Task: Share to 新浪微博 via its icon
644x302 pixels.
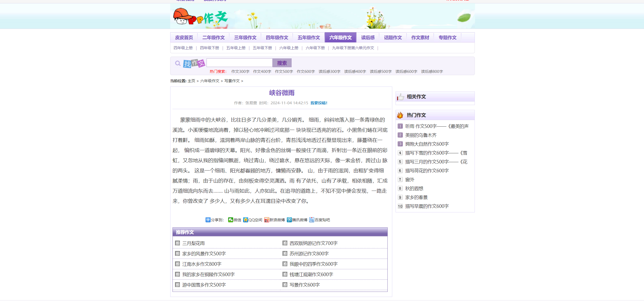Action: [266, 220]
